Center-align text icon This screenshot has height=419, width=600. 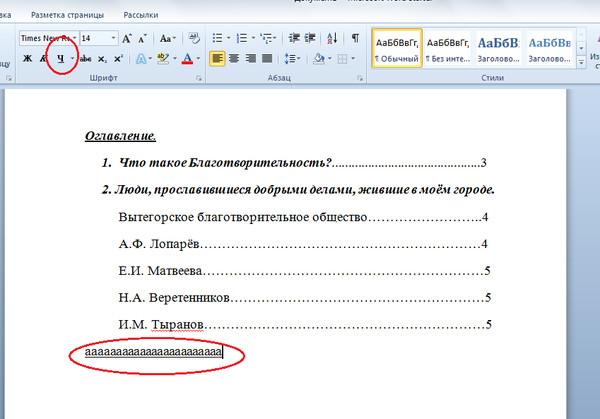tap(234, 59)
